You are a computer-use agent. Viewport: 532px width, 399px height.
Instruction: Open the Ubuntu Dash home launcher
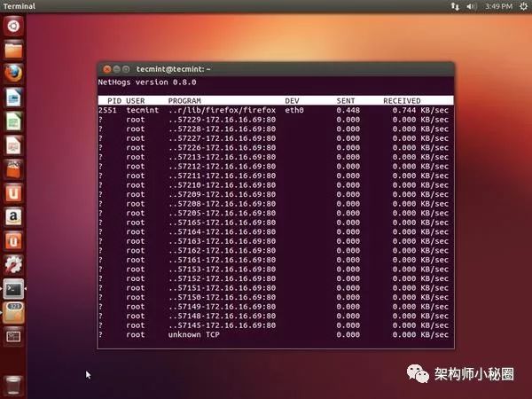13,26
